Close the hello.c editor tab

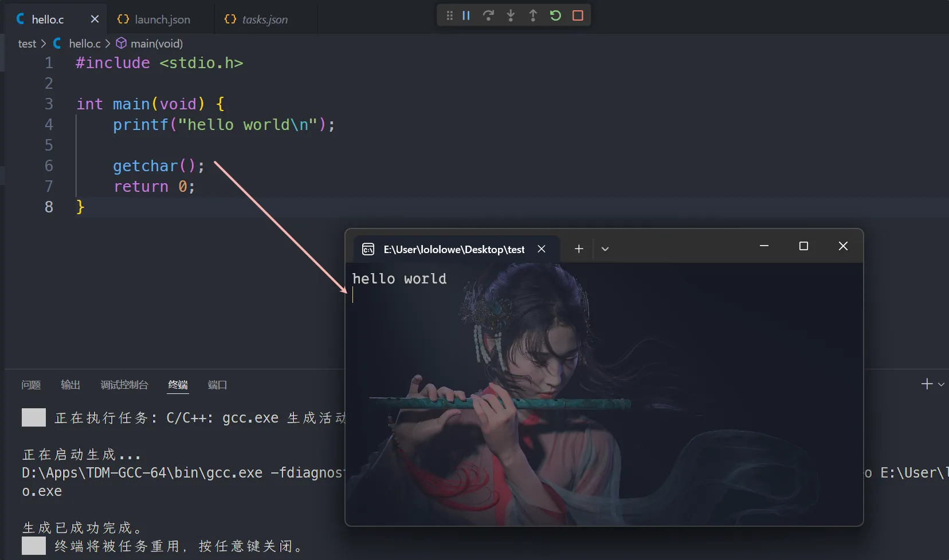[x=95, y=19]
